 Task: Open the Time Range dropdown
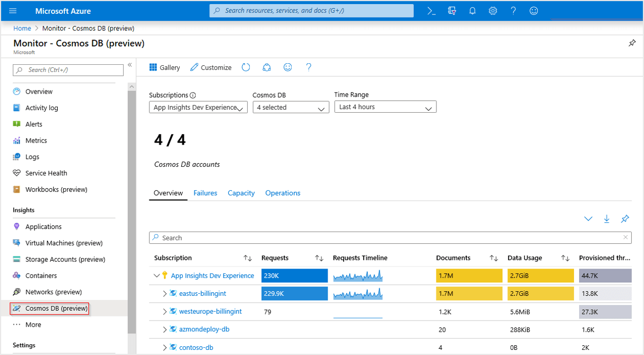point(385,106)
